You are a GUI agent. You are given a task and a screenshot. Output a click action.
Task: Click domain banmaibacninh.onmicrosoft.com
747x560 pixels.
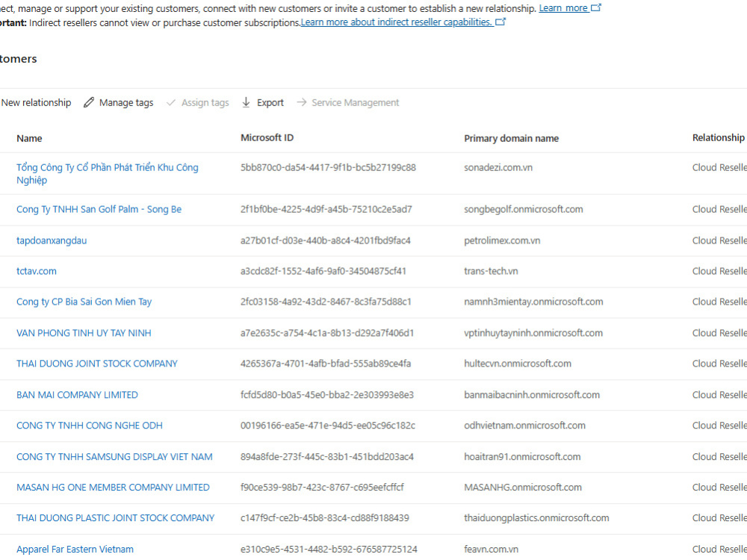(532, 395)
